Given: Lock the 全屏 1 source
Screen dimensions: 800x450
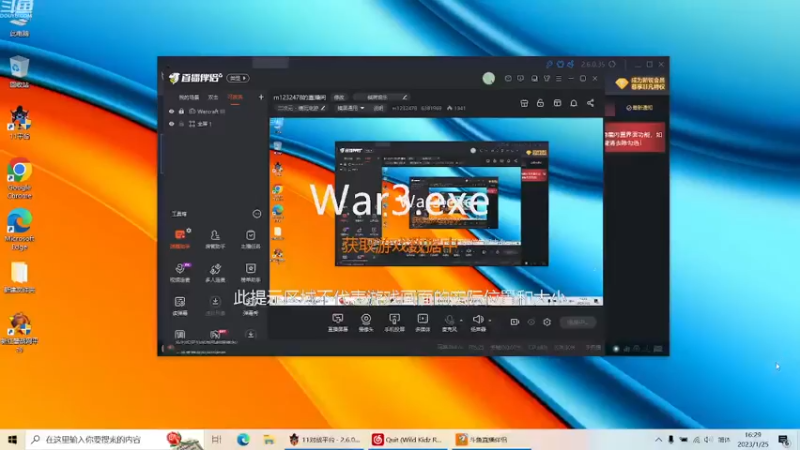Looking at the screenshot, I should [181, 124].
